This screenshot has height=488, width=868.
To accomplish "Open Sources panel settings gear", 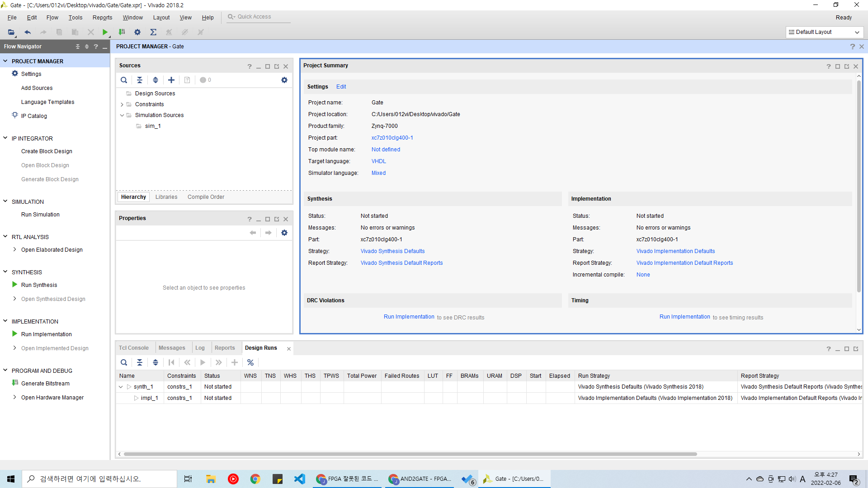I will click(x=284, y=80).
